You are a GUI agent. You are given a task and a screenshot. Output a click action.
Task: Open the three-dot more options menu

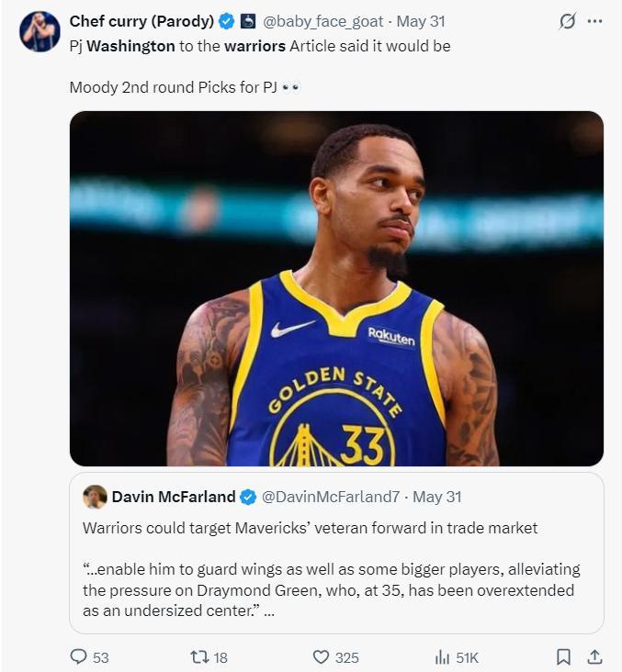[x=595, y=21]
